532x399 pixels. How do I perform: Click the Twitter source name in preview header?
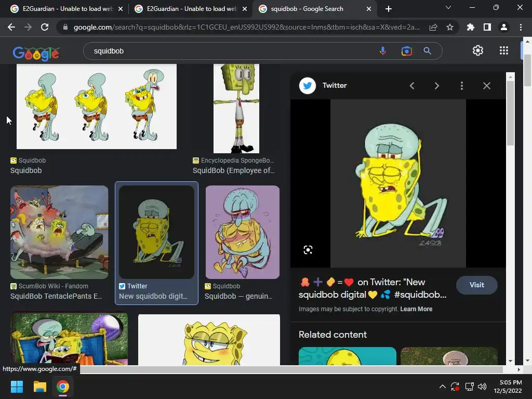click(335, 86)
